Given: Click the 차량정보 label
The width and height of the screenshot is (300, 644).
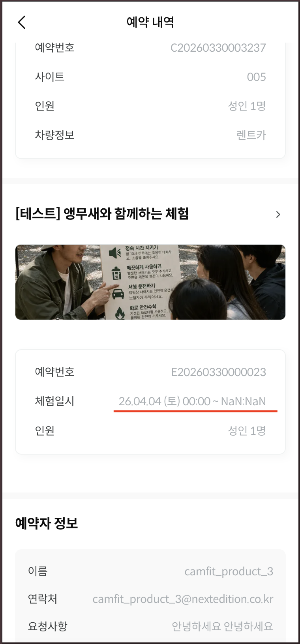Looking at the screenshot, I should pyautogui.click(x=54, y=135).
